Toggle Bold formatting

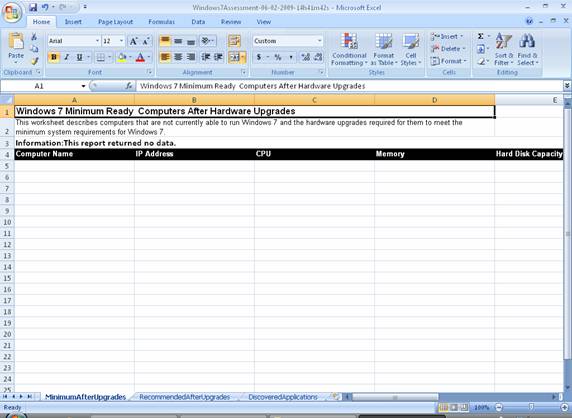pos(54,57)
